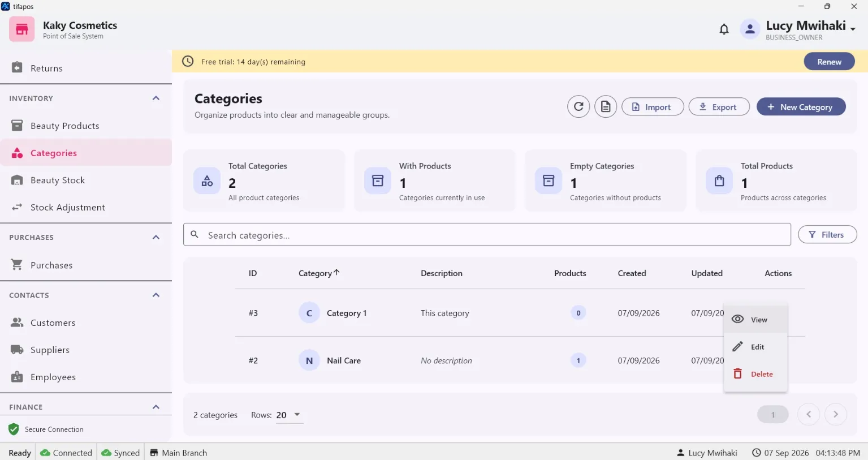Focus the Search categories field
Viewport: 868px width, 460px height.
[487, 234]
